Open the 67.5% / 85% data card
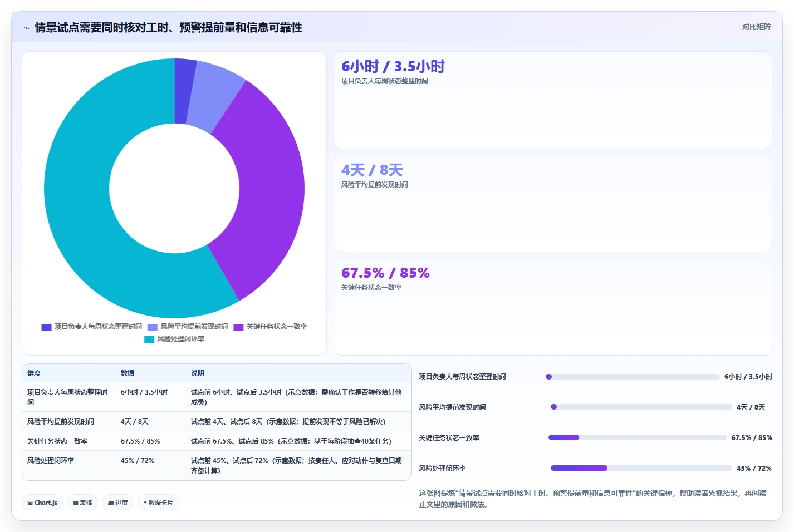The height and width of the screenshot is (532, 794). pos(552,306)
